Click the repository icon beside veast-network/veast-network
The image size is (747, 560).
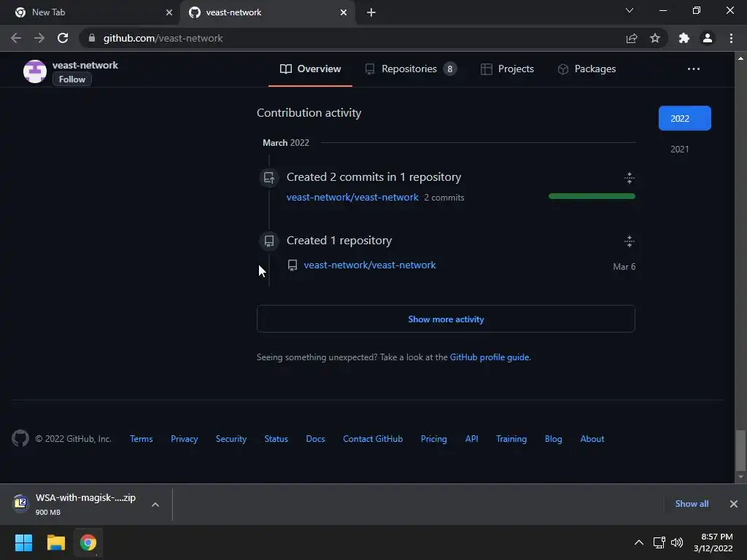[x=293, y=265]
